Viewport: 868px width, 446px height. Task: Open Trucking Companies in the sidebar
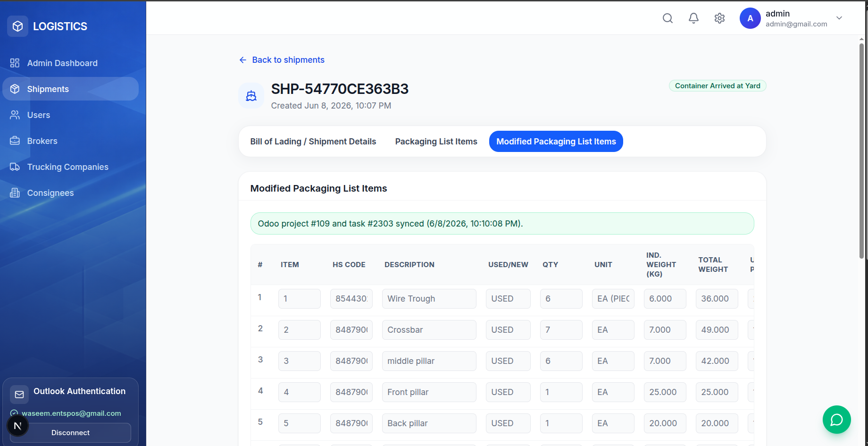(70, 167)
